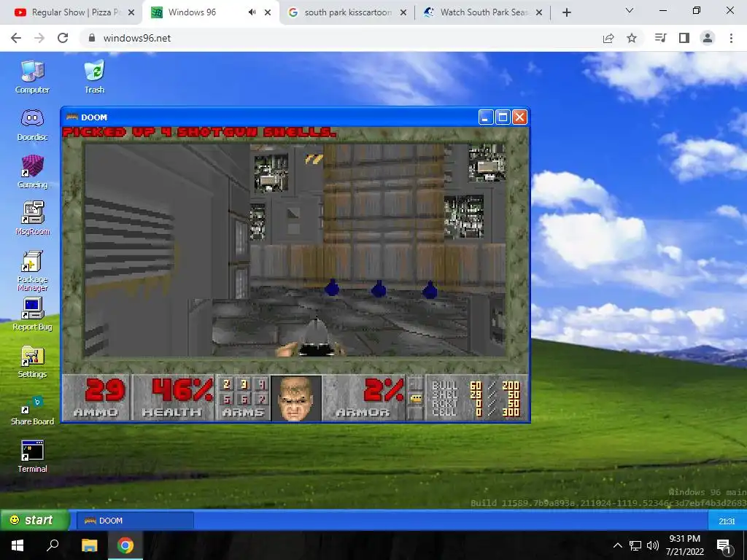Share this page icon

coord(608,38)
